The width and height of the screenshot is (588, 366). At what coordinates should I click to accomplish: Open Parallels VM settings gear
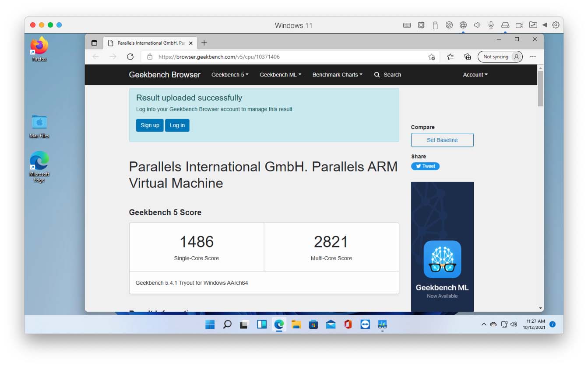point(556,25)
